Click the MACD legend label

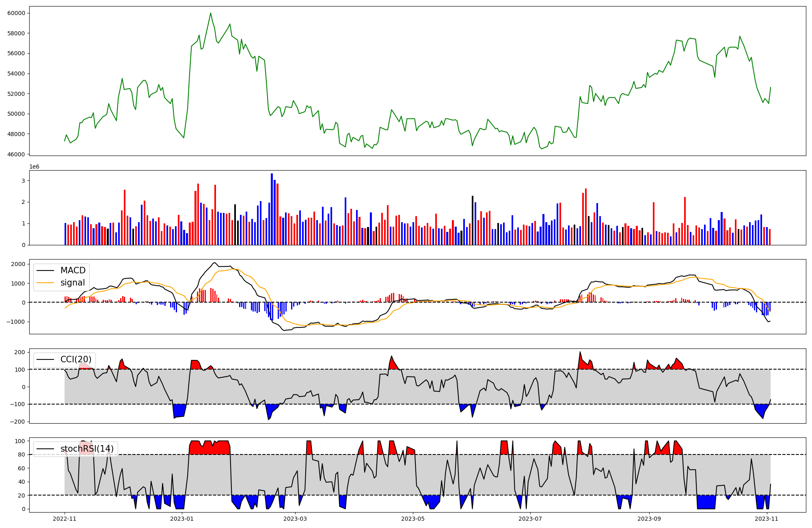click(73, 270)
